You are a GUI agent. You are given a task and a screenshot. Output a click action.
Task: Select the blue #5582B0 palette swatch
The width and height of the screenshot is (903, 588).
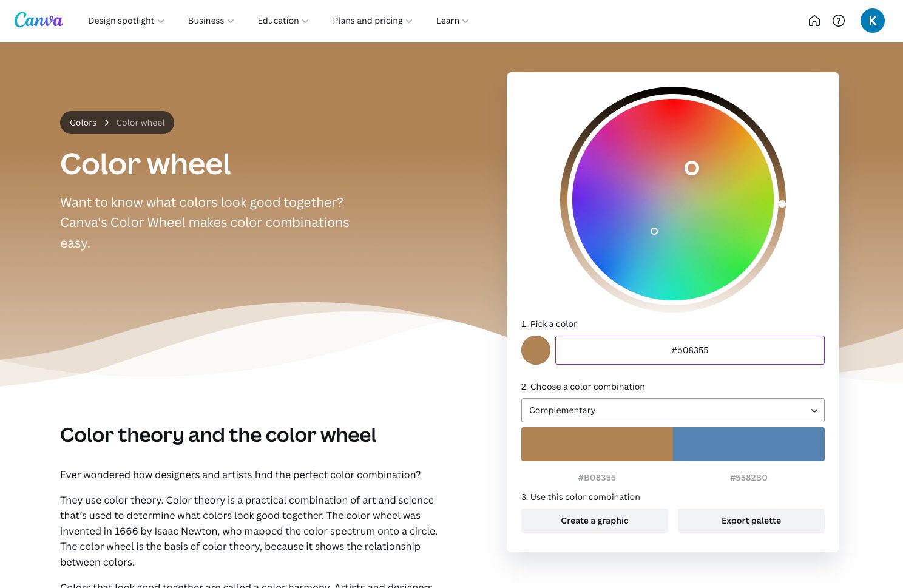(x=748, y=444)
